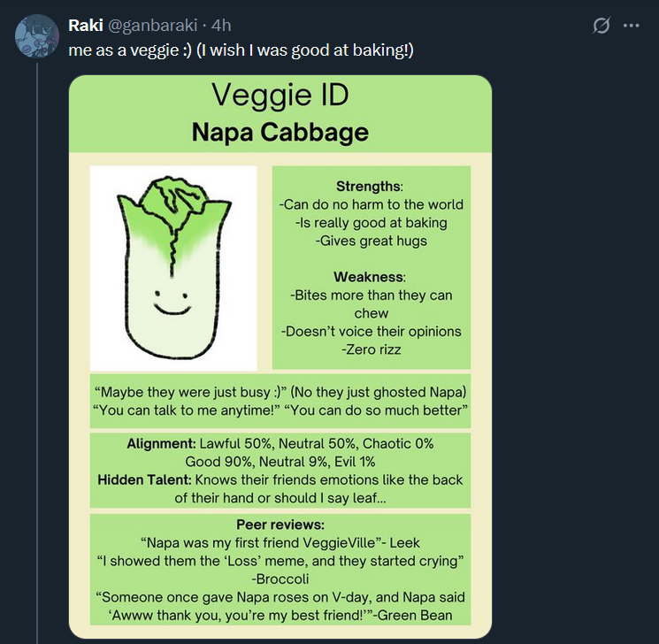Click the "Hidden Talent" label
The image size is (659, 644).
coord(144,479)
